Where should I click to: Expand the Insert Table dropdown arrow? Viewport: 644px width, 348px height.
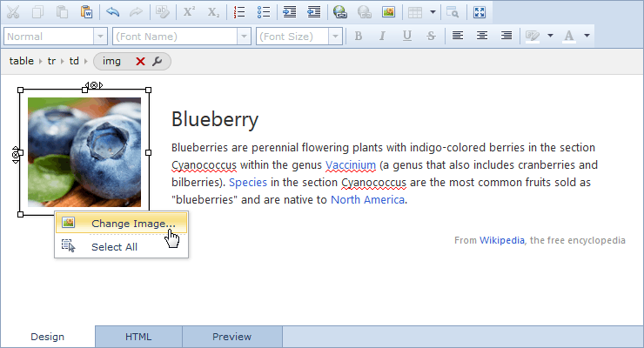pos(433,12)
